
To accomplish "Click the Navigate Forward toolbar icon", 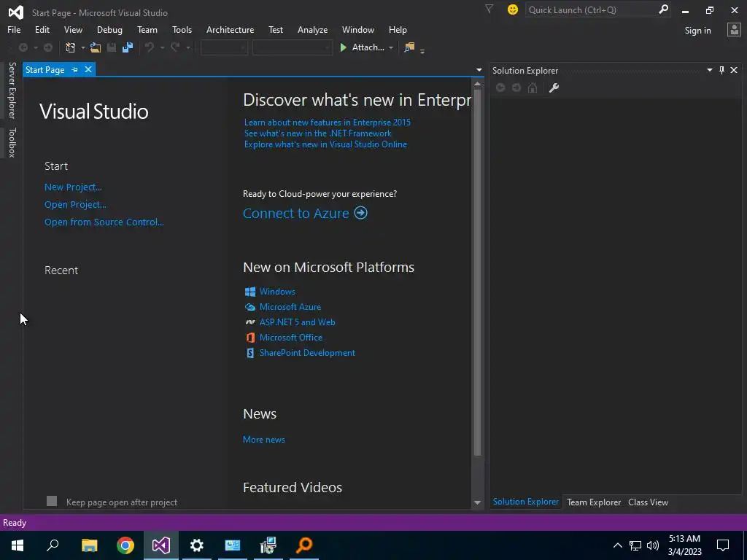I will tap(48, 47).
